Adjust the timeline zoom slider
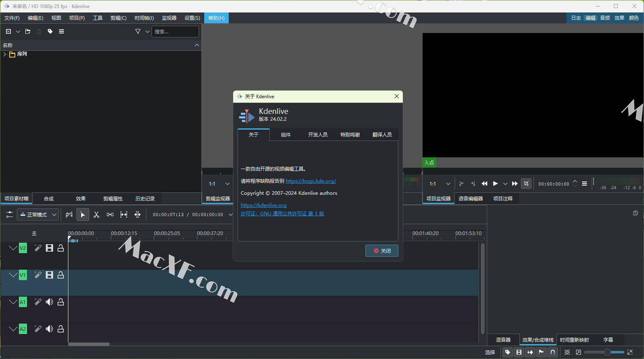The width and height of the screenshot is (644, 359). pos(604,352)
